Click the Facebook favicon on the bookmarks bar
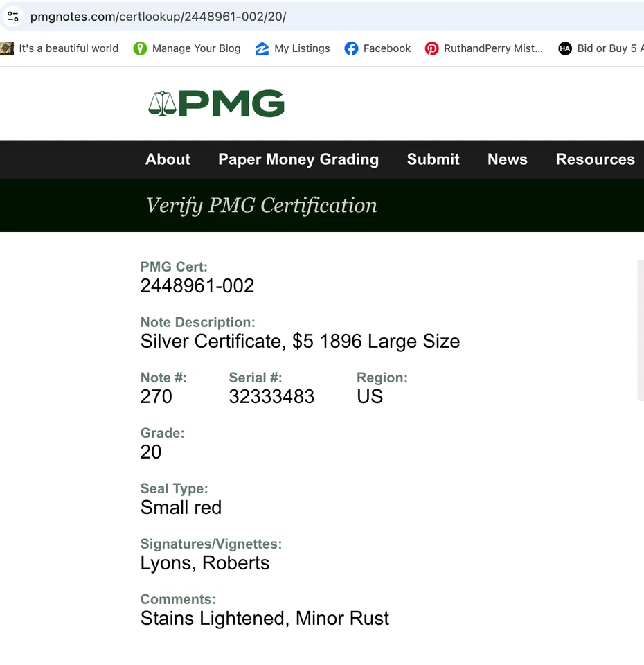 352,48
